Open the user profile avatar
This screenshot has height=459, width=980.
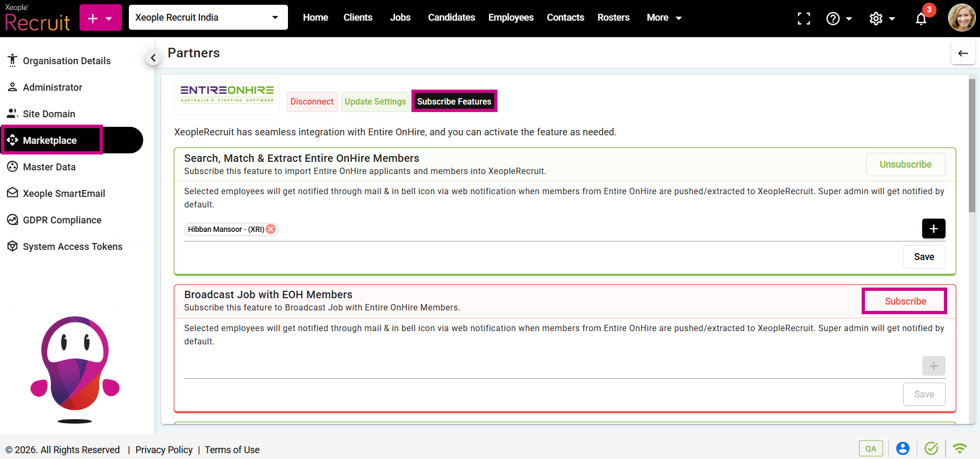[x=961, y=18]
